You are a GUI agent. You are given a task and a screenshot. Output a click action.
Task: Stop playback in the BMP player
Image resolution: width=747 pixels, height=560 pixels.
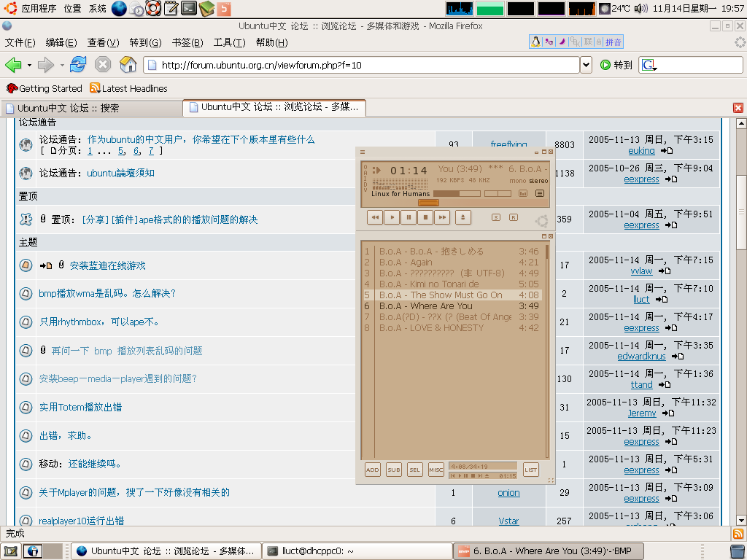(x=425, y=217)
